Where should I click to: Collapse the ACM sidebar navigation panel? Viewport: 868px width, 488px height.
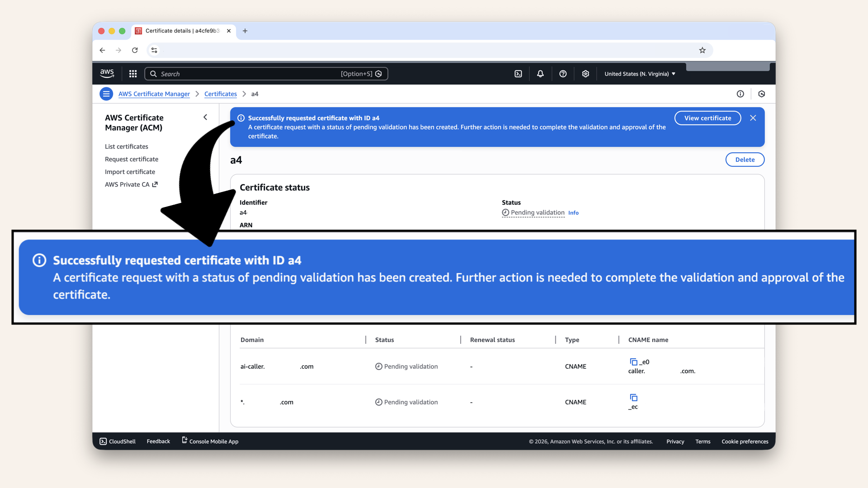coord(205,117)
